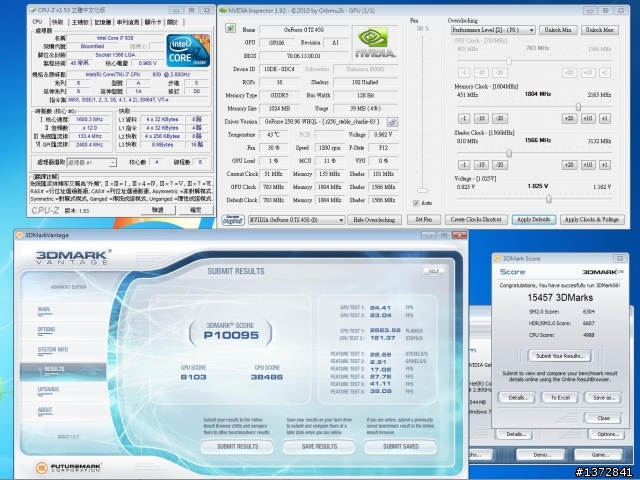This screenshot has width=640, height=480.
Task: Click Apply Clocks & Voltage button
Action: [592, 220]
